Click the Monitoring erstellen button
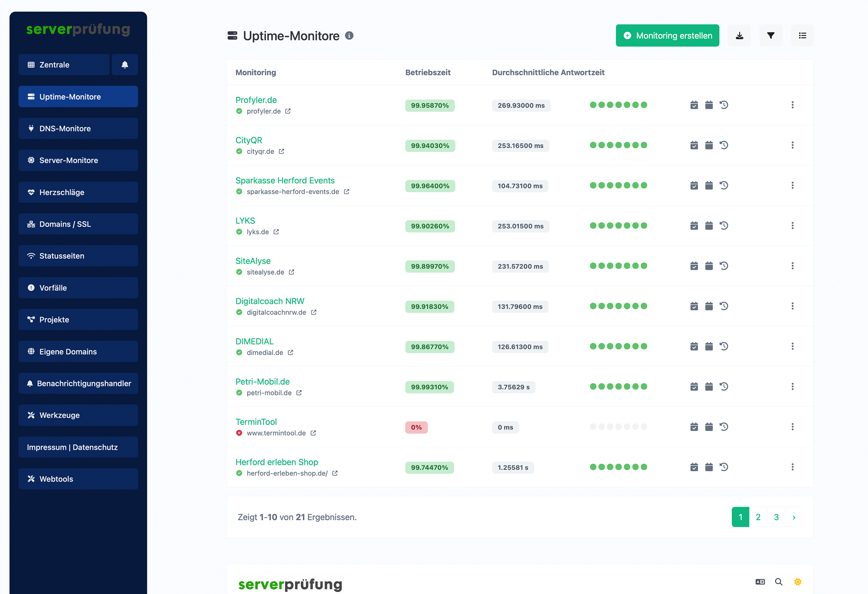This screenshot has height=594, width=868. (x=667, y=35)
